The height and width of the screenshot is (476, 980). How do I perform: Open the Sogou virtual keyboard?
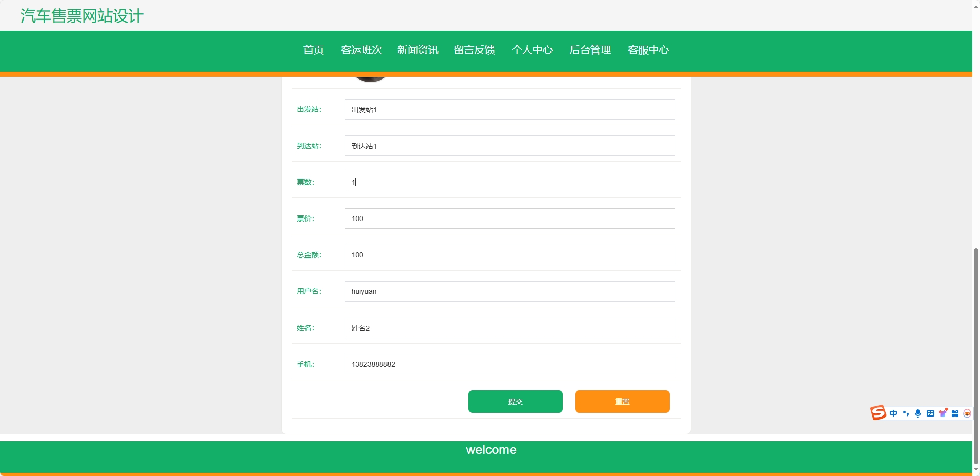pyautogui.click(x=930, y=413)
